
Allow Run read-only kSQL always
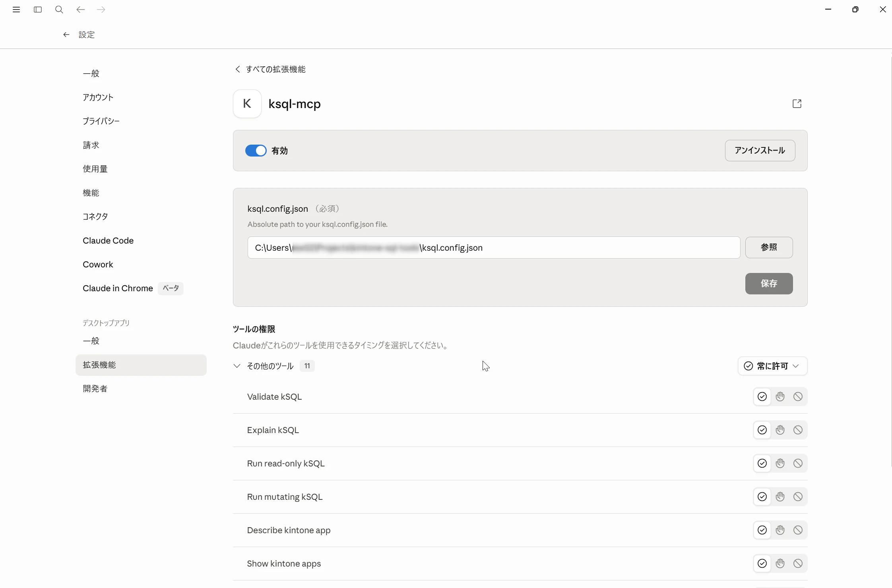point(762,463)
